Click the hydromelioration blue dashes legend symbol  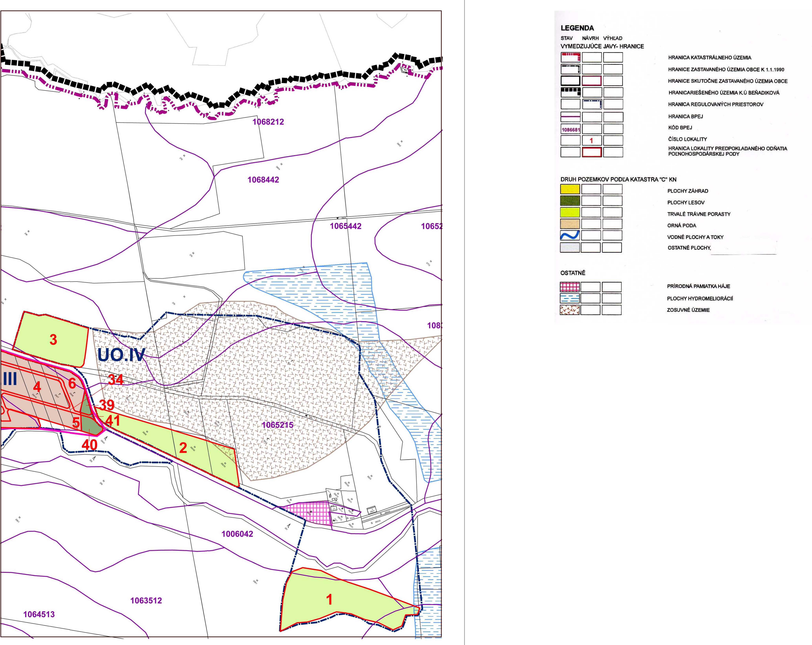[x=570, y=299]
